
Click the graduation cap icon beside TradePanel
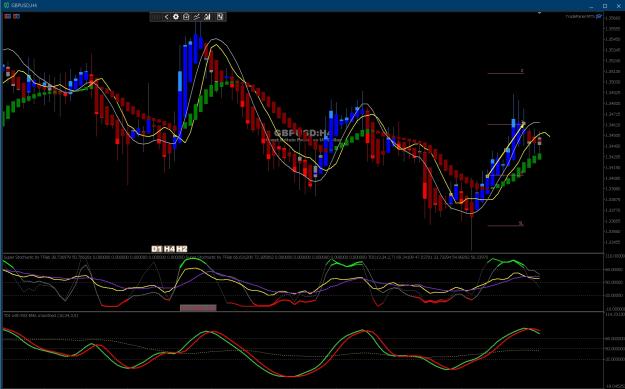(599, 16)
